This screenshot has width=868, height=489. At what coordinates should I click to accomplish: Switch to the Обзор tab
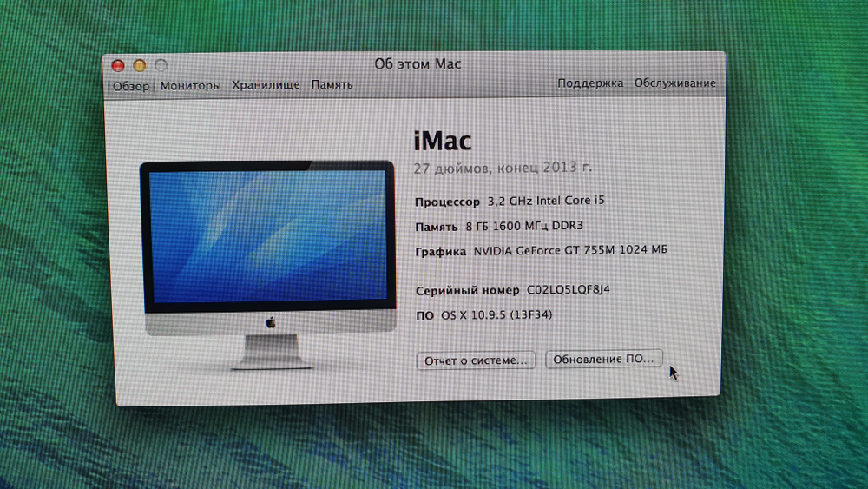pyautogui.click(x=131, y=86)
